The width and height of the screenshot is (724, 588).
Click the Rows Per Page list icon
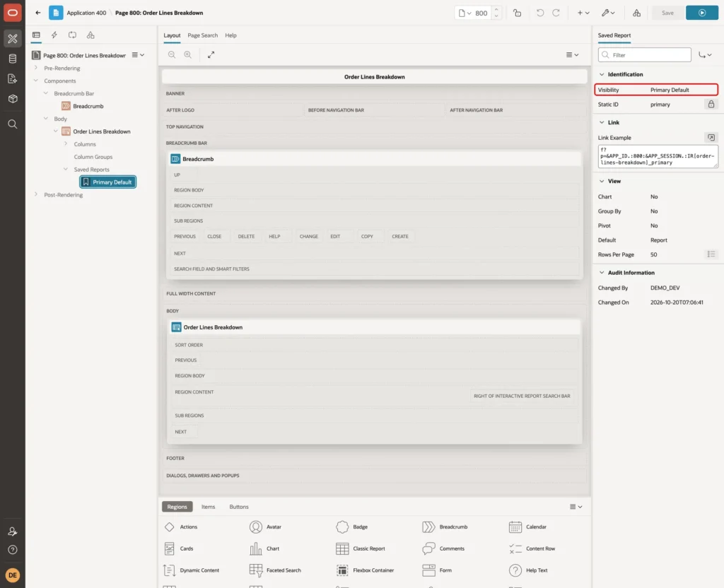pyautogui.click(x=711, y=254)
